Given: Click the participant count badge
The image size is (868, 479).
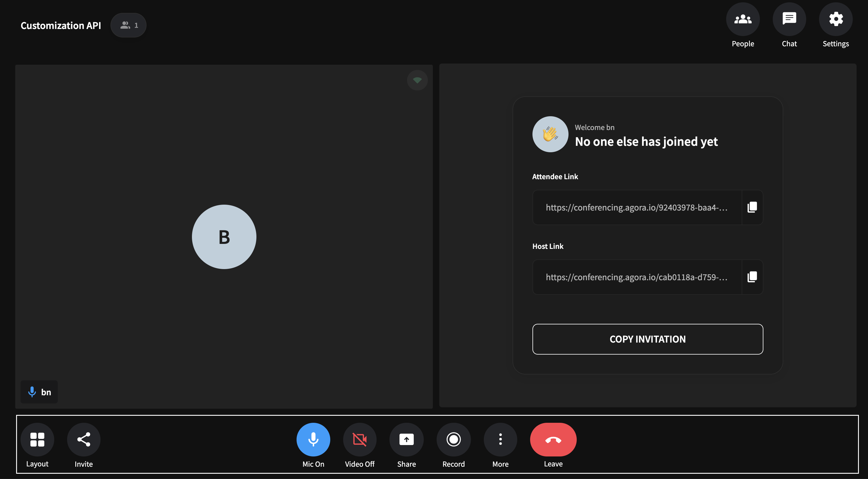Looking at the screenshot, I should 128,25.
